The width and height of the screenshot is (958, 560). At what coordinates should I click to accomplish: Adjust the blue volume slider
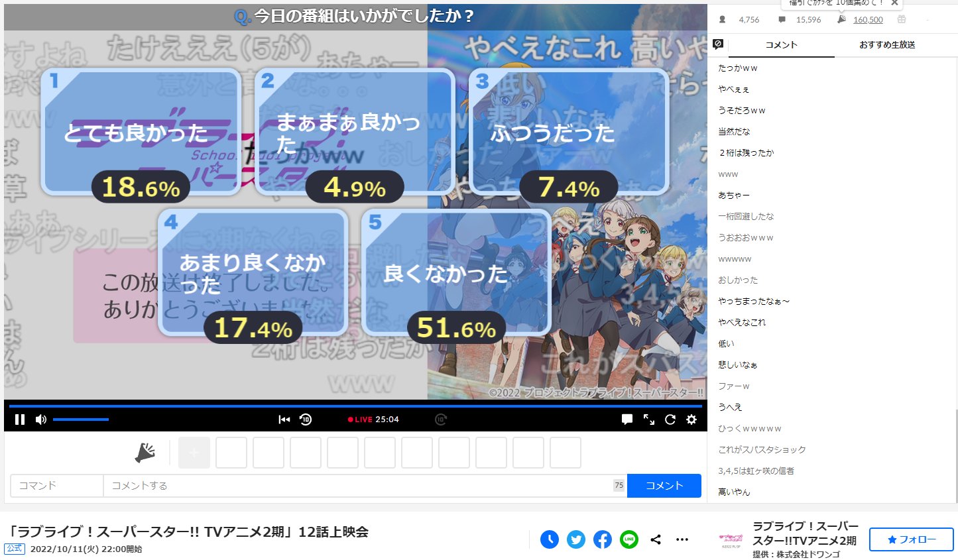pos(81,420)
